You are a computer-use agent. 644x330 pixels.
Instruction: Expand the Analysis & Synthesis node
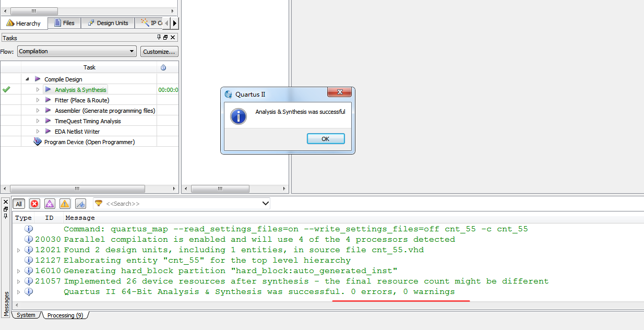[38, 90]
